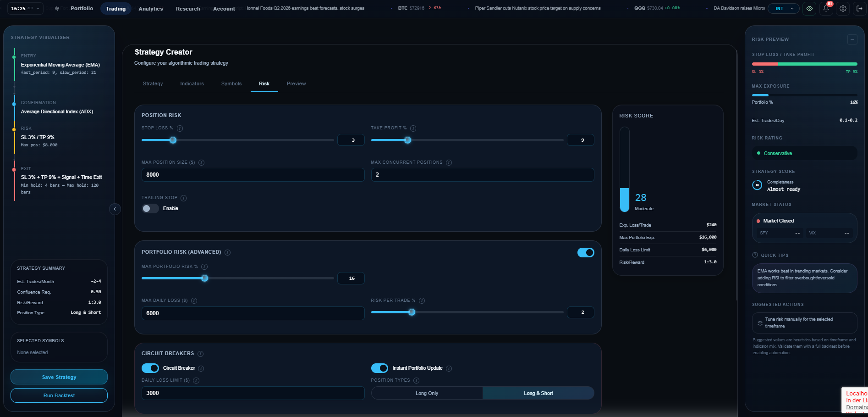Click the logout icon in top bar
Screen dimensions: 868x417
859,8
